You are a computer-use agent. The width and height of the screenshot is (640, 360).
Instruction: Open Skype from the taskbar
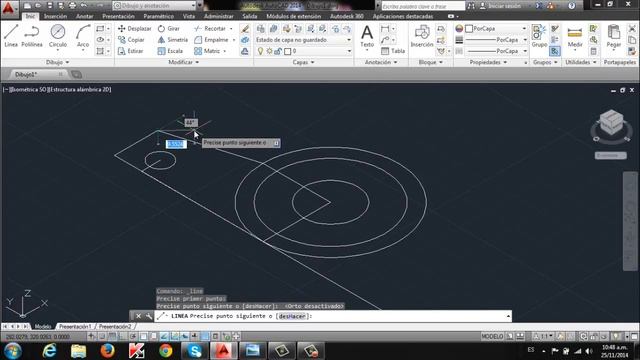click(x=194, y=351)
